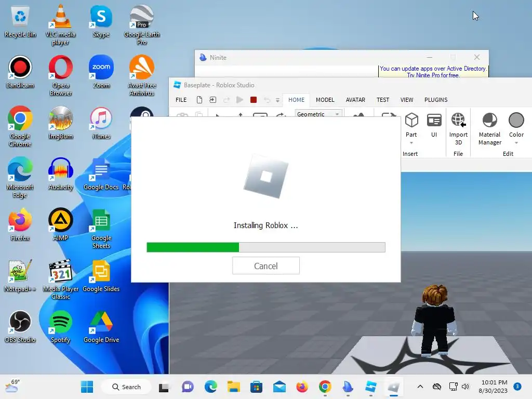Open iTunes desktop shortcut

pos(101,123)
